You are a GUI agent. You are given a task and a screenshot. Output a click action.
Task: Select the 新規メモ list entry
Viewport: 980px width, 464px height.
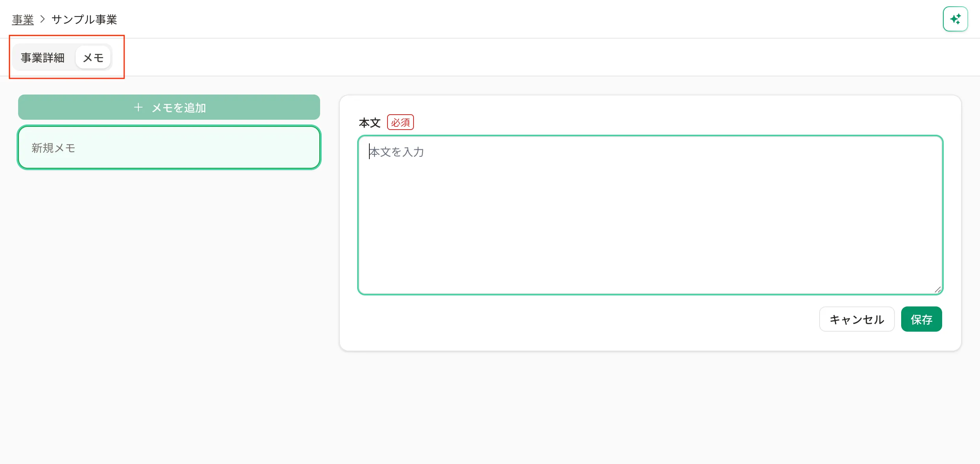169,148
